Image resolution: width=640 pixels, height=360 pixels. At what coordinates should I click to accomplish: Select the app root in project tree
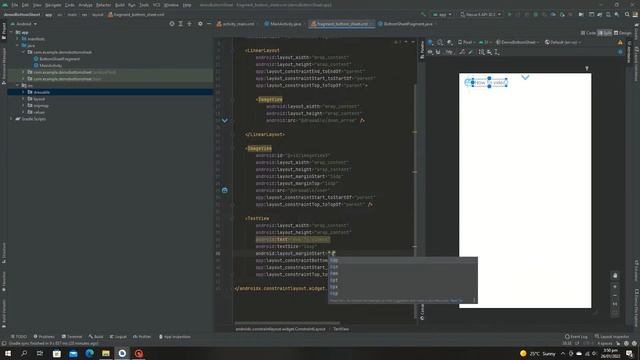[25, 32]
